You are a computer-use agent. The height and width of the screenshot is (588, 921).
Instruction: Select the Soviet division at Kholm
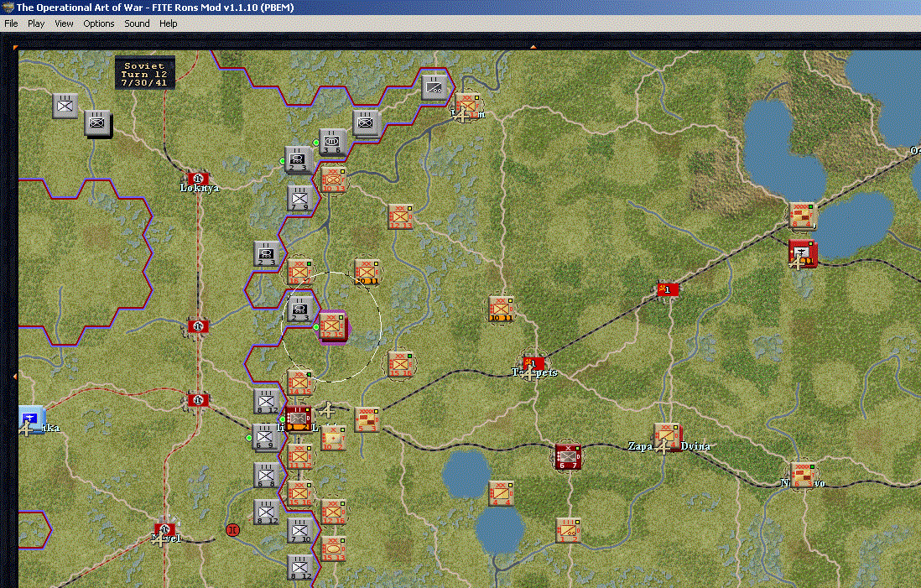pyautogui.click(x=468, y=105)
